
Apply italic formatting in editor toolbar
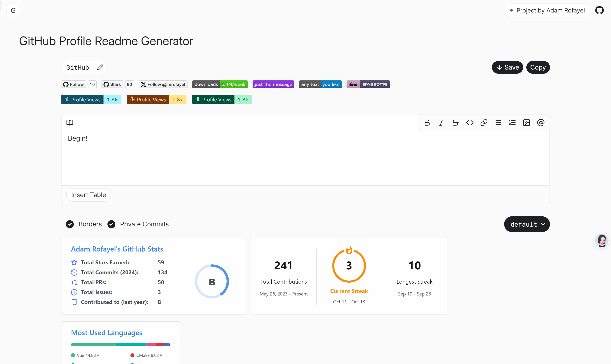click(x=441, y=123)
